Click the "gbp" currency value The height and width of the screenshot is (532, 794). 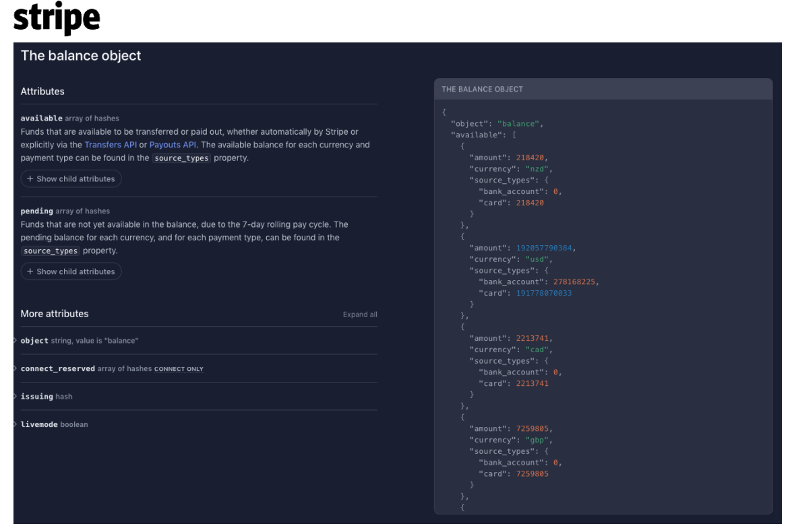537,440
